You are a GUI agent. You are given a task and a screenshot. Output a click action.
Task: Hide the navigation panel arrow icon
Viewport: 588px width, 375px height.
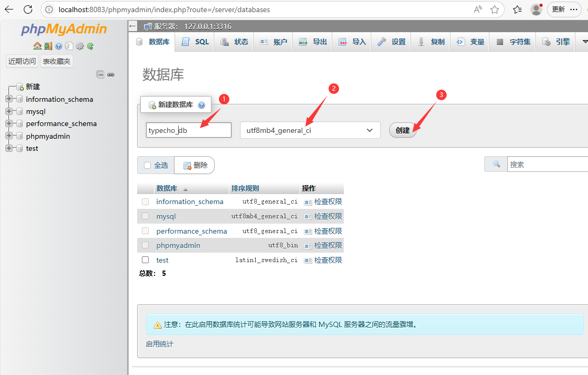132,26
